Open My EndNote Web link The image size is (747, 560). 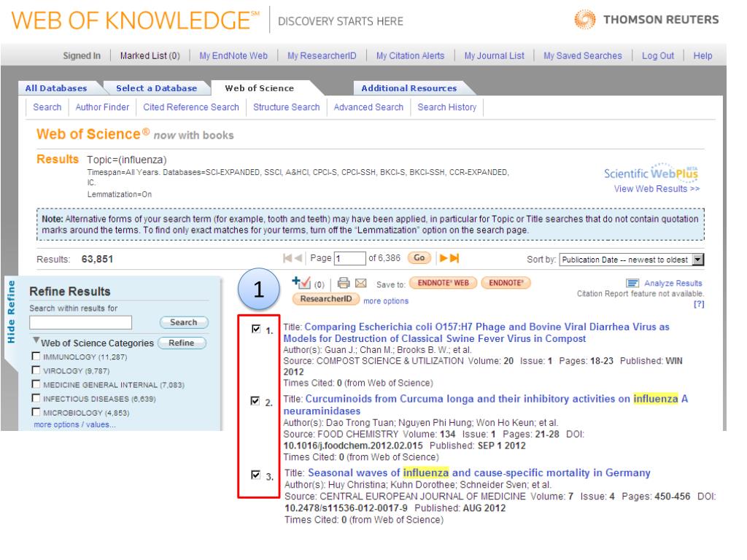(233, 55)
